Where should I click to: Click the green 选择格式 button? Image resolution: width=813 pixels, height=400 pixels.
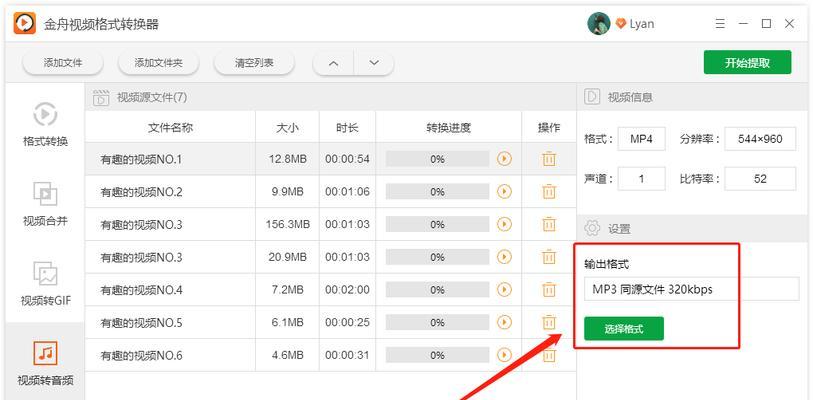pyautogui.click(x=624, y=328)
